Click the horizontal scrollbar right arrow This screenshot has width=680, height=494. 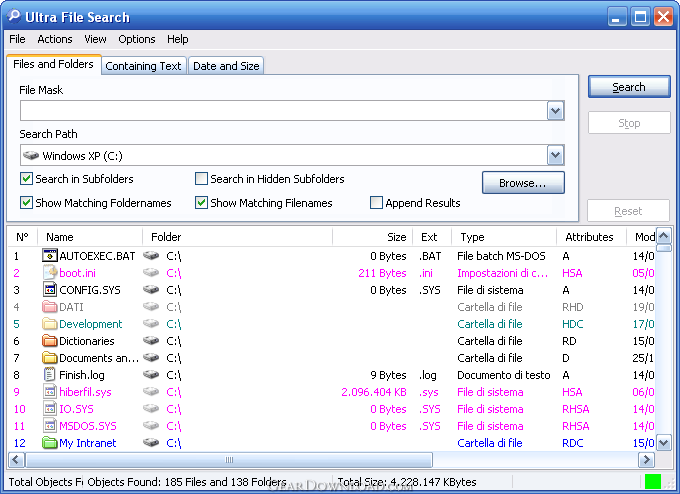646,459
